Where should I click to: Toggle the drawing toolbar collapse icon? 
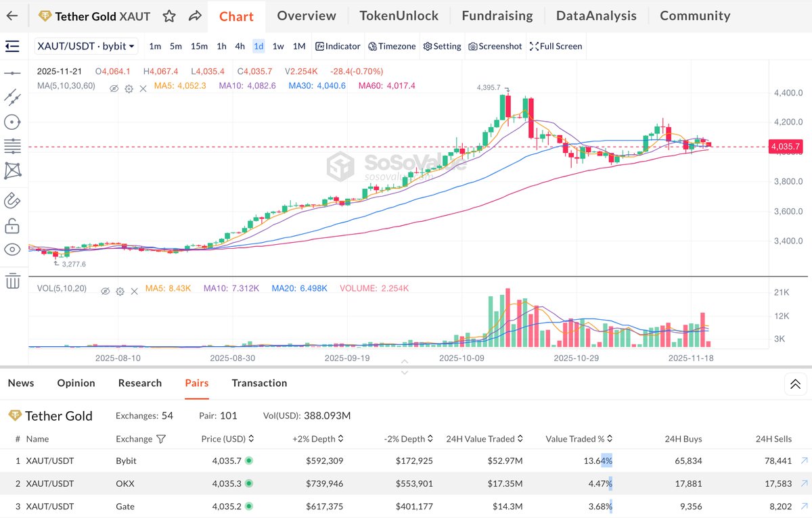[x=12, y=46]
